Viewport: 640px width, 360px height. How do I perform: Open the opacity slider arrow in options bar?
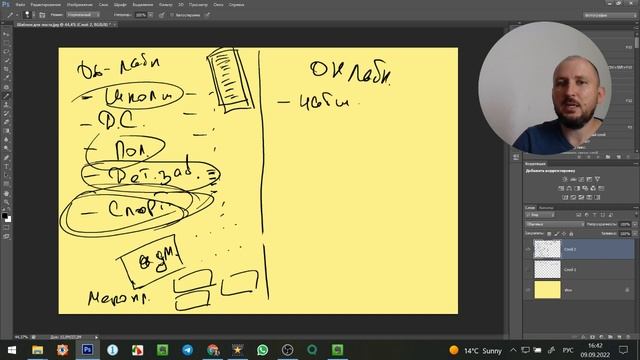(150, 15)
